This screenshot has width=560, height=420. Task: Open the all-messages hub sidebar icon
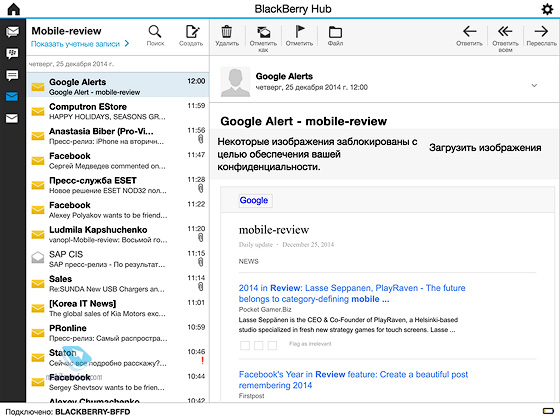(12, 31)
